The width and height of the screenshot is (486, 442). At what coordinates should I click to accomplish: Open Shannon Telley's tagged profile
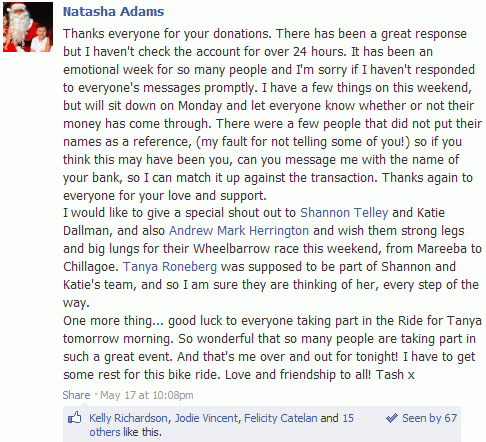pyautogui.click(x=344, y=213)
